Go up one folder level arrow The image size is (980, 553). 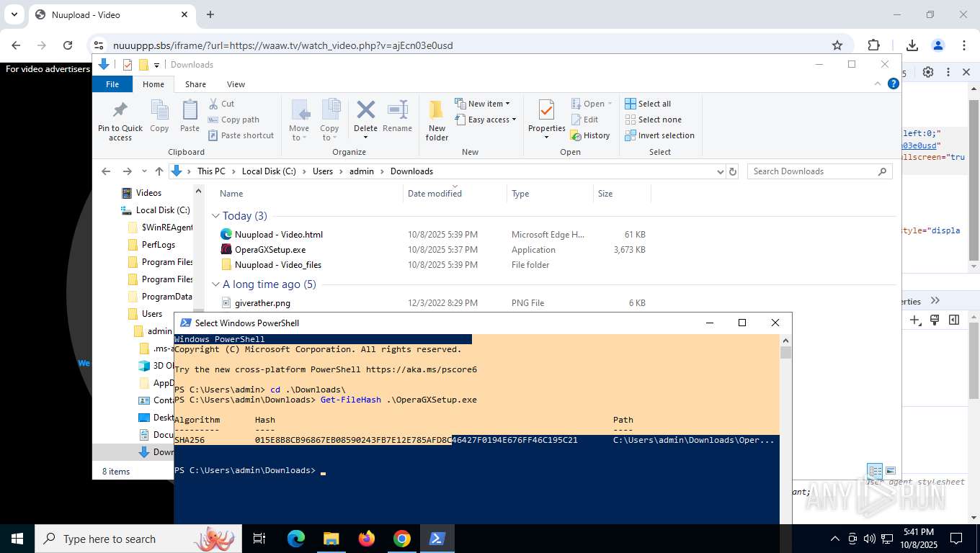(159, 171)
